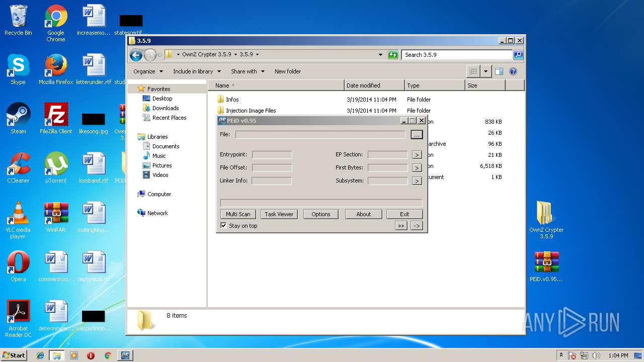Open the file browse '...' button in PEiD
The image size is (644, 362).
pyautogui.click(x=417, y=135)
